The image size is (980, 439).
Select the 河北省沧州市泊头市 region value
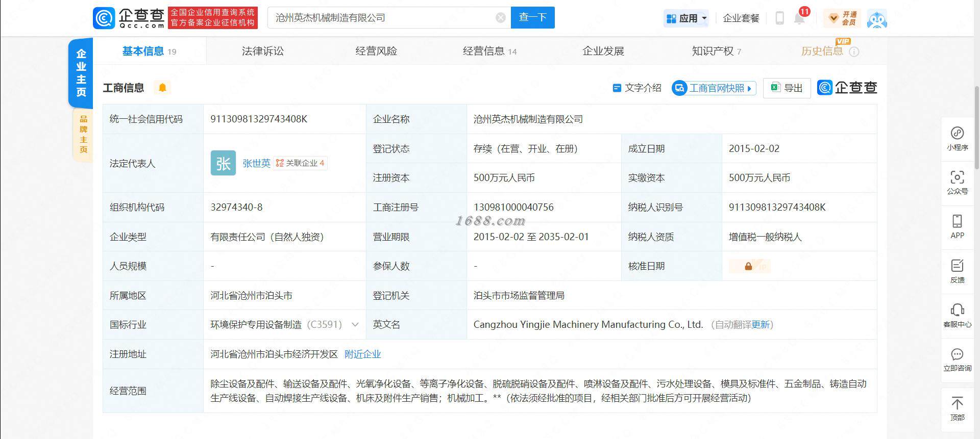click(251, 295)
